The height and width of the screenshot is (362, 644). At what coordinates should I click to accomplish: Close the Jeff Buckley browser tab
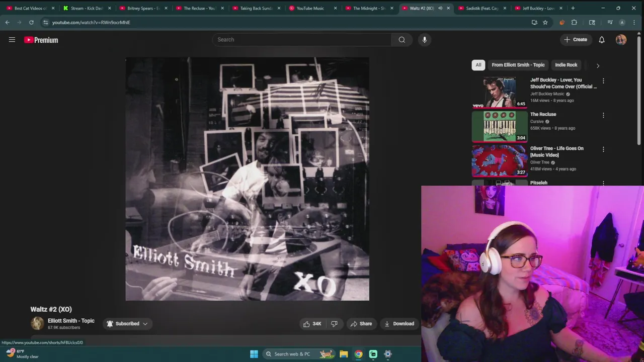click(561, 8)
